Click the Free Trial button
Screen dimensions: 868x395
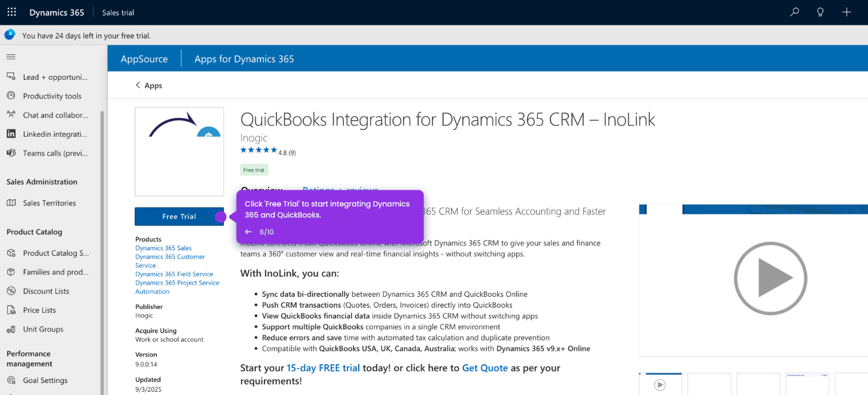point(179,217)
